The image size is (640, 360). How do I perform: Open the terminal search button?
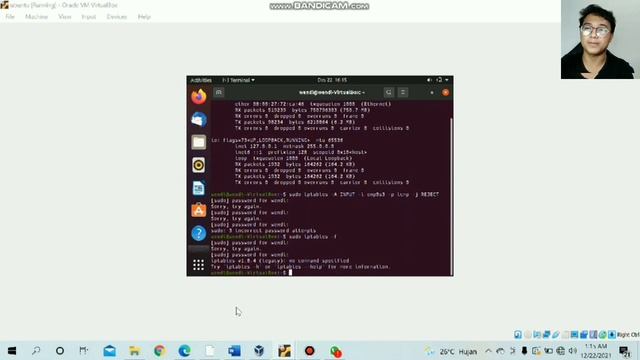389,92
